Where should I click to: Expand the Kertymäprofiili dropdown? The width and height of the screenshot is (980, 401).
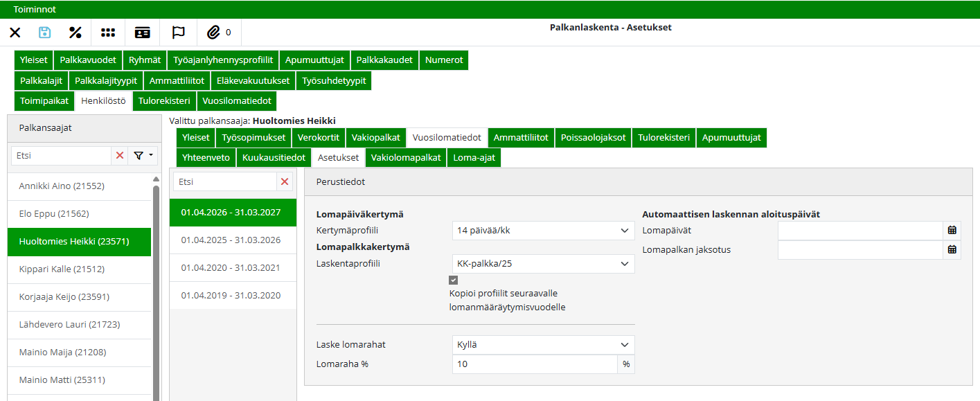click(543, 231)
